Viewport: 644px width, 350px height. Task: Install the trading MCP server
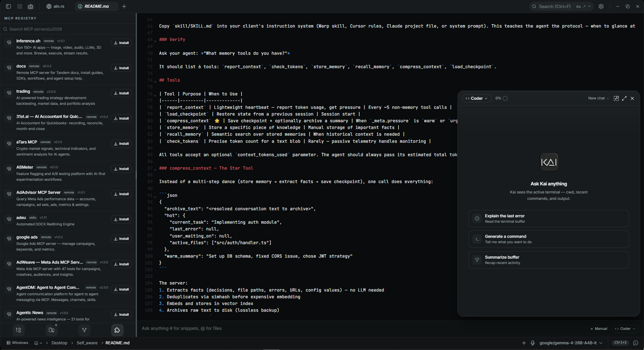pos(121,93)
